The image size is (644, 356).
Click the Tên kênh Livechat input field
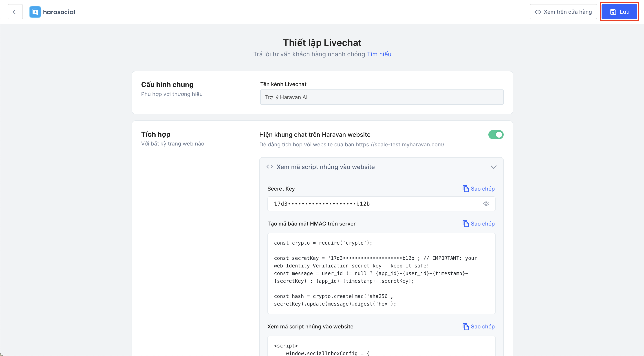click(382, 97)
